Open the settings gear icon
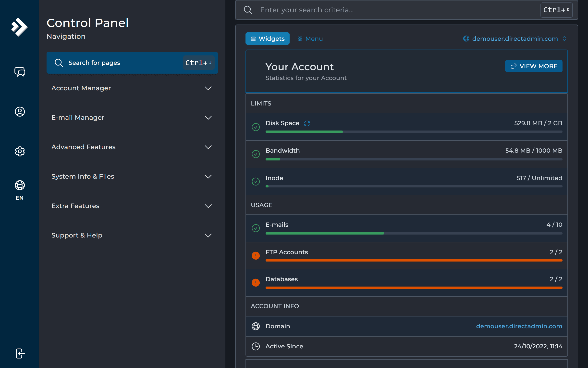The width and height of the screenshot is (588, 368). coord(20,151)
